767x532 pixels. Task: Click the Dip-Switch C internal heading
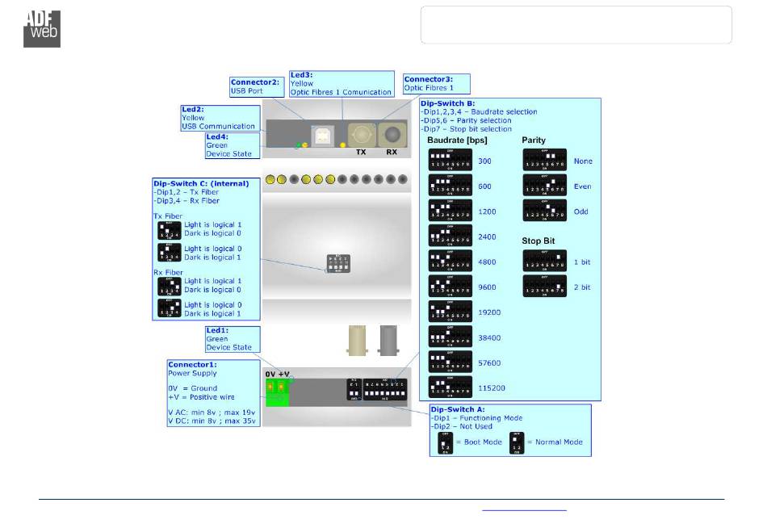click(x=201, y=183)
